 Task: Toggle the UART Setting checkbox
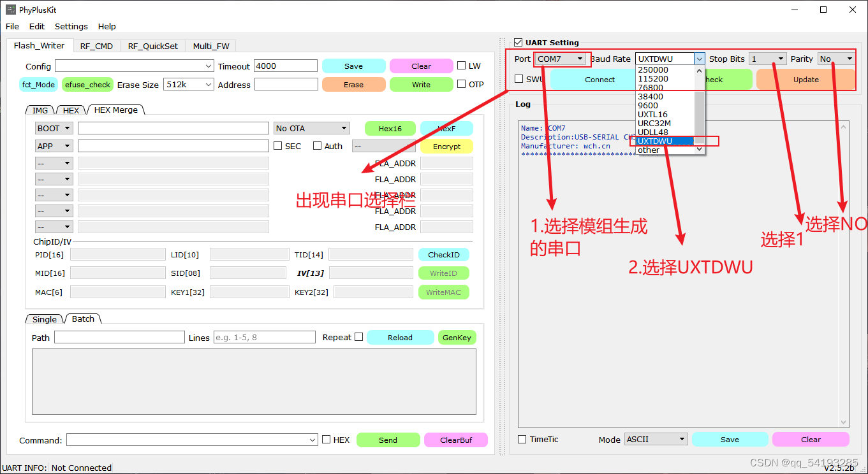(x=519, y=43)
